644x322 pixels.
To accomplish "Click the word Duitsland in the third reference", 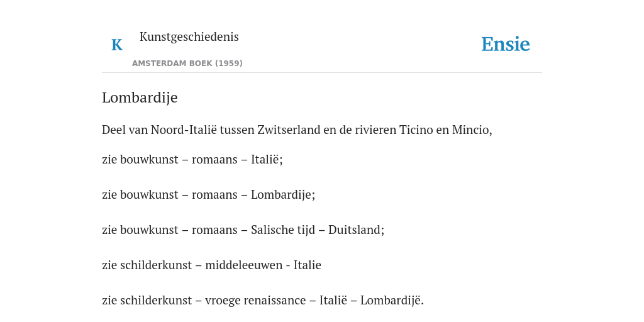I will click(x=355, y=230).
